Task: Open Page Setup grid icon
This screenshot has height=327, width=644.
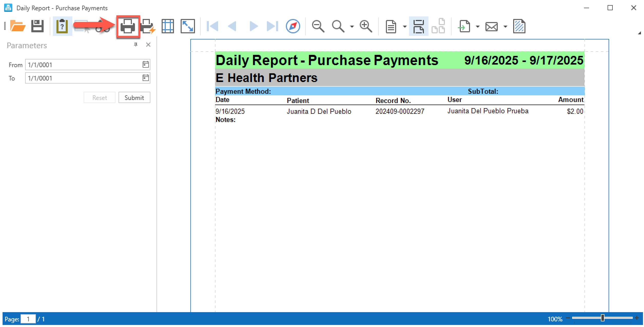Action: click(x=168, y=26)
